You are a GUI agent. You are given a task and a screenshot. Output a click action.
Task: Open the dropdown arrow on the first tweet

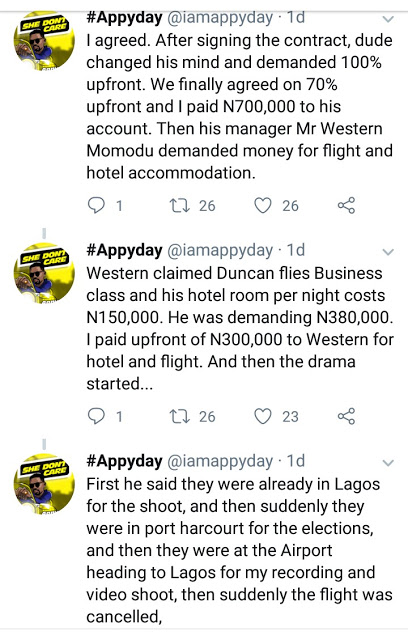[x=388, y=19]
